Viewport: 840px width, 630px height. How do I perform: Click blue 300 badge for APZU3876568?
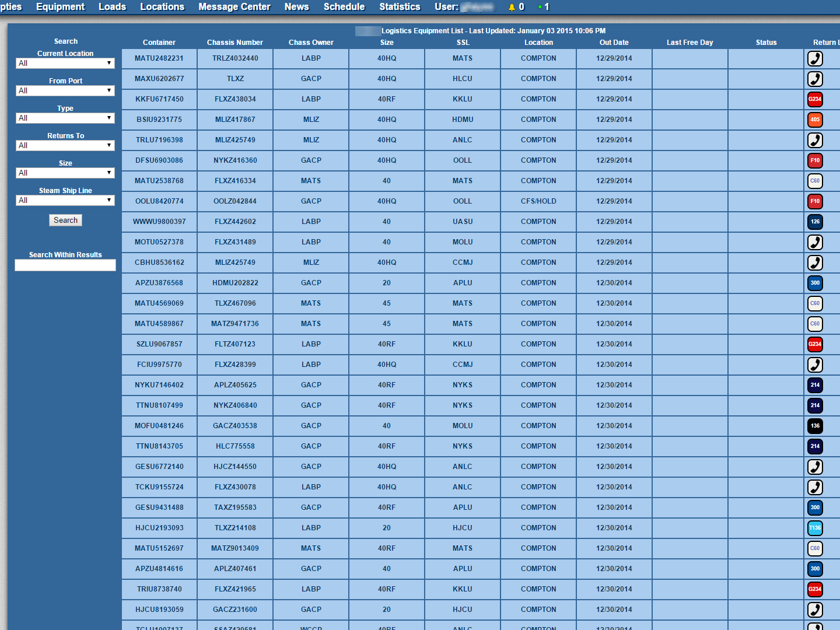815,283
